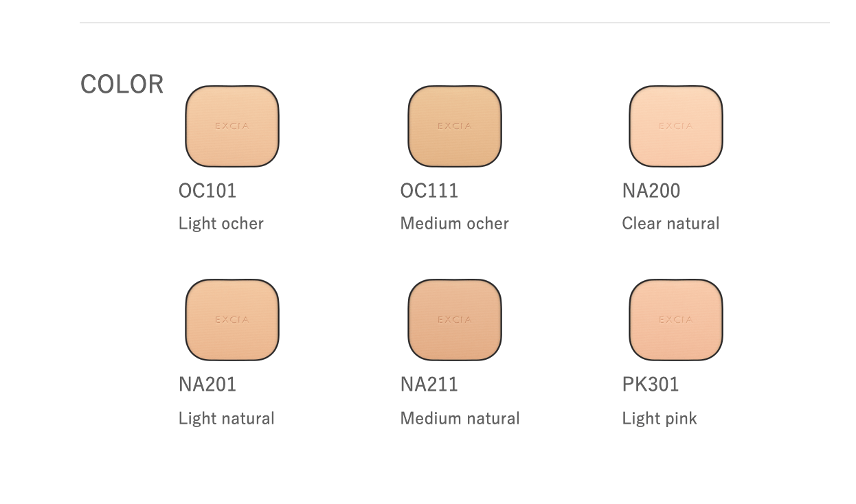Click the "Medium natural" shade name
Image resolution: width=856 pixels, height=504 pixels.
(x=460, y=418)
